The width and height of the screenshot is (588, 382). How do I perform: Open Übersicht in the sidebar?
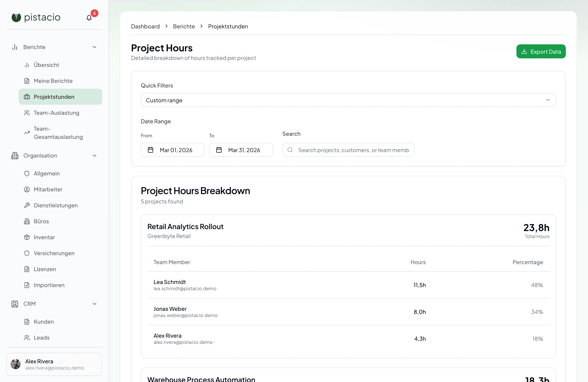point(60,65)
